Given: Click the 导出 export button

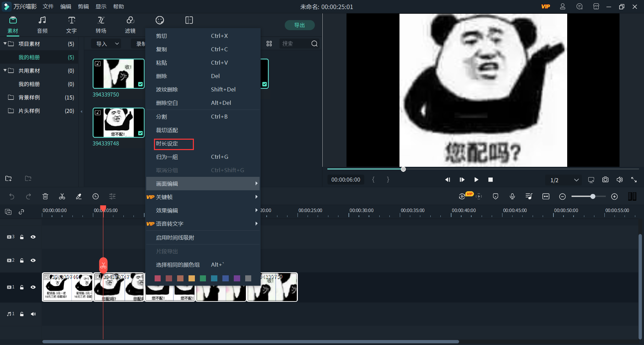Looking at the screenshot, I should (x=300, y=25).
